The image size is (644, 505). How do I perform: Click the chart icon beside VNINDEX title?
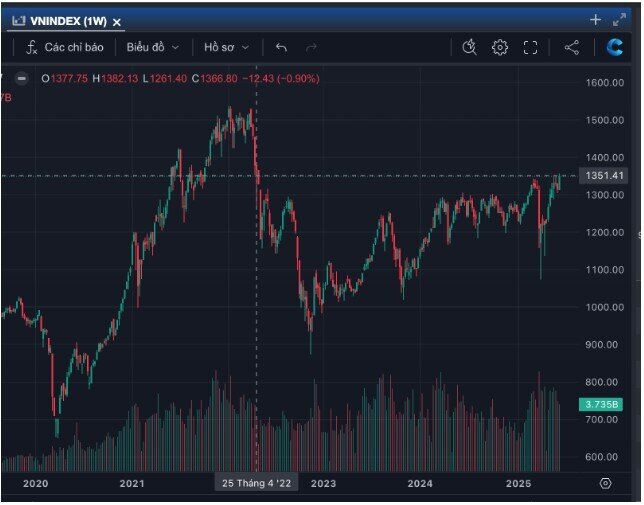(18, 21)
